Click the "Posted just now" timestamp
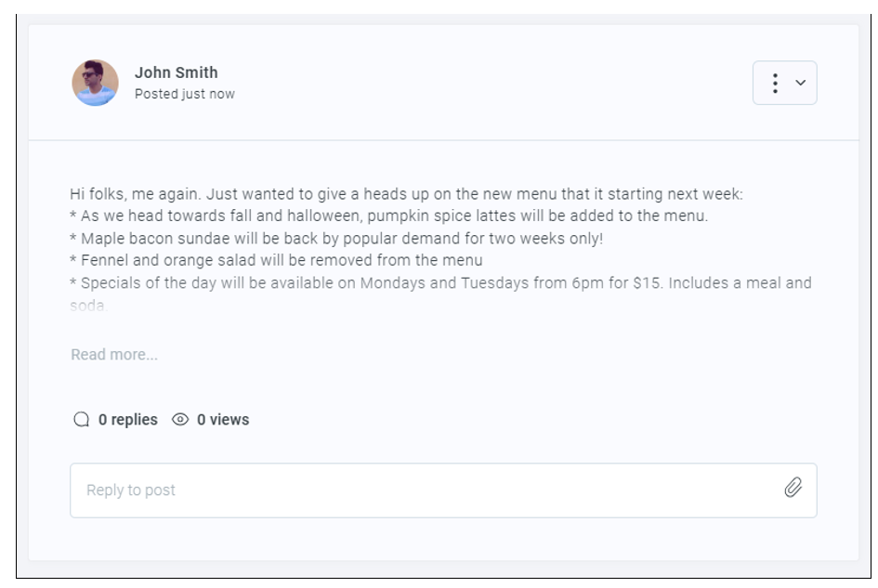 coord(185,94)
